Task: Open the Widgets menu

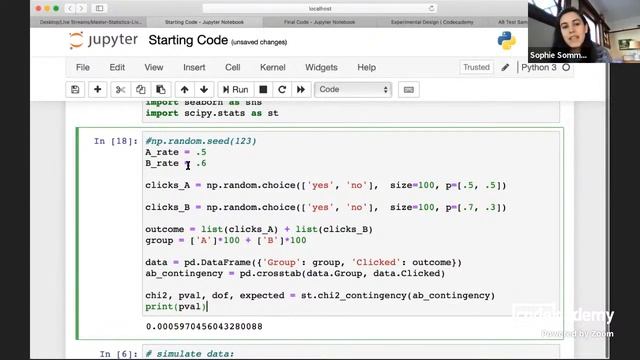Action: pos(321,67)
